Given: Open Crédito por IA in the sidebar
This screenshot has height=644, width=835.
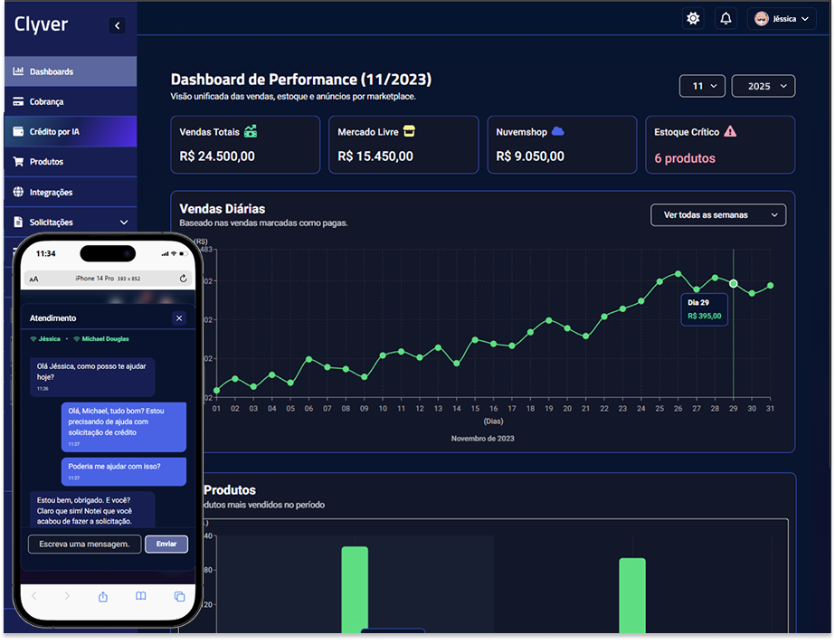Looking at the screenshot, I should [x=54, y=131].
